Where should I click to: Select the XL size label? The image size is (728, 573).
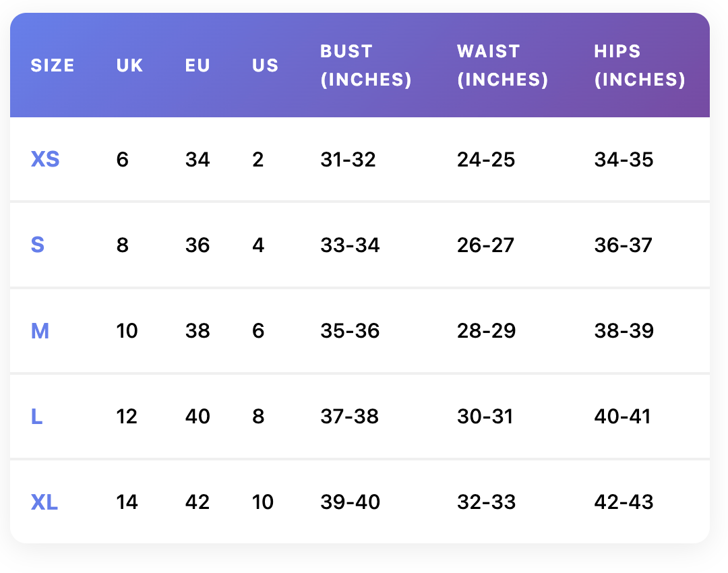(44, 502)
